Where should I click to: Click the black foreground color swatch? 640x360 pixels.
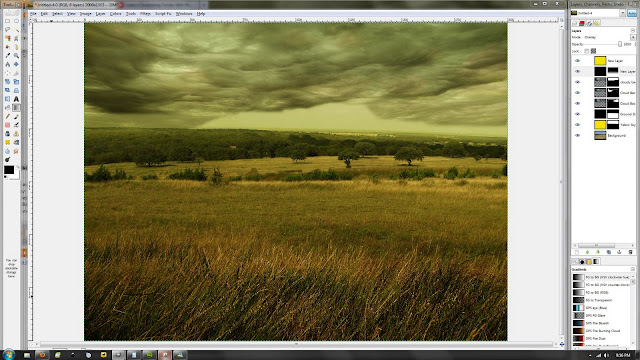9,169
